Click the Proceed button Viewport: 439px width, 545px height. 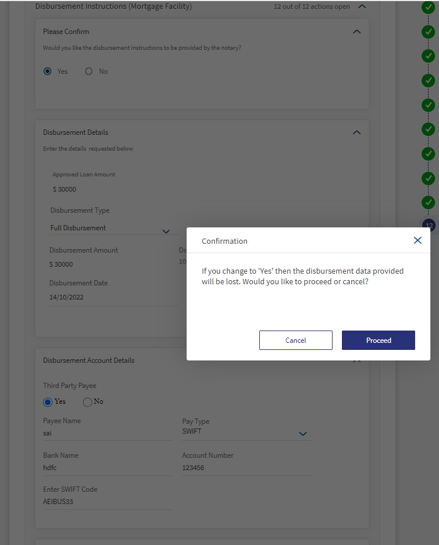click(x=378, y=340)
